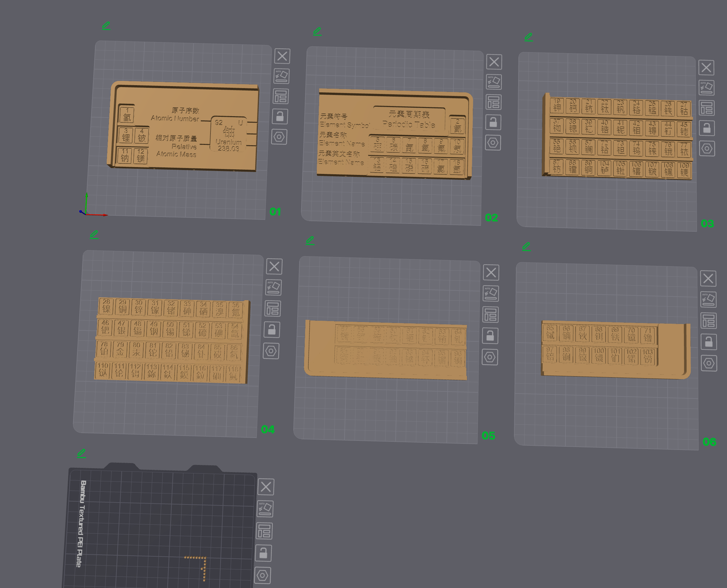
Task: Edit the name of the Bambu Textured PEI plate
Action: coord(81,454)
